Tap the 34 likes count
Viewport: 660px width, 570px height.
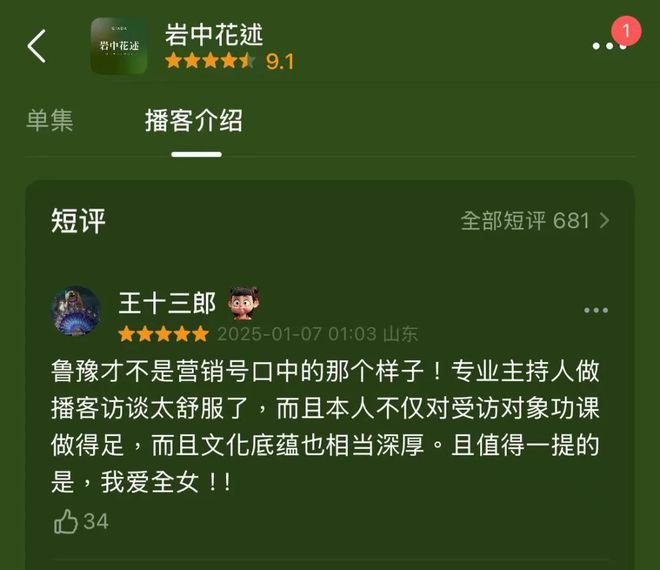96,522
